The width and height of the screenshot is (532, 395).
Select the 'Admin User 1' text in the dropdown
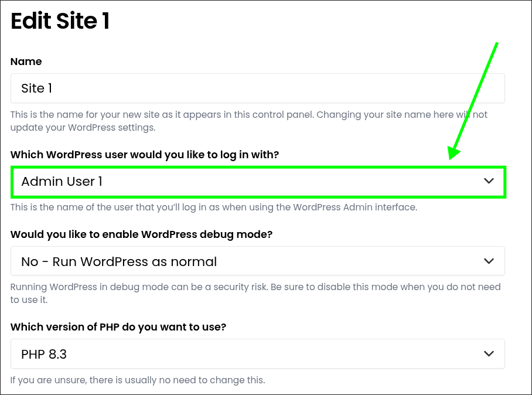click(62, 182)
